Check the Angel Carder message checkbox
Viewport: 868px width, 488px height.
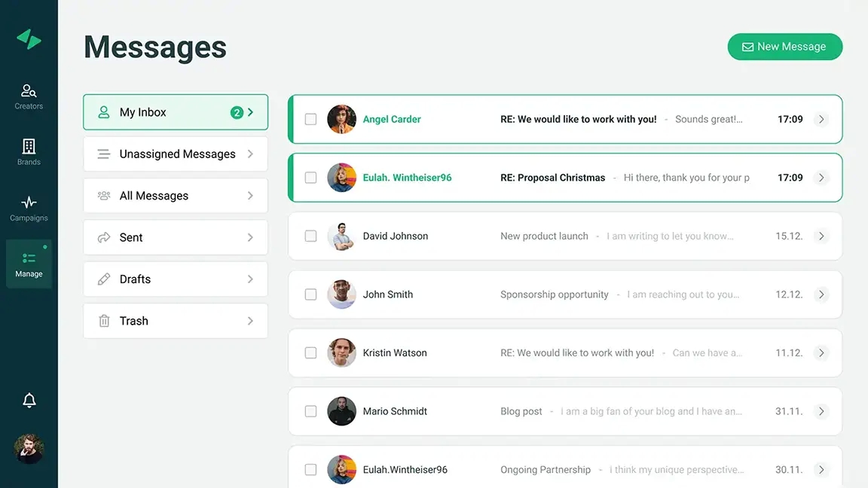point(310,119)
